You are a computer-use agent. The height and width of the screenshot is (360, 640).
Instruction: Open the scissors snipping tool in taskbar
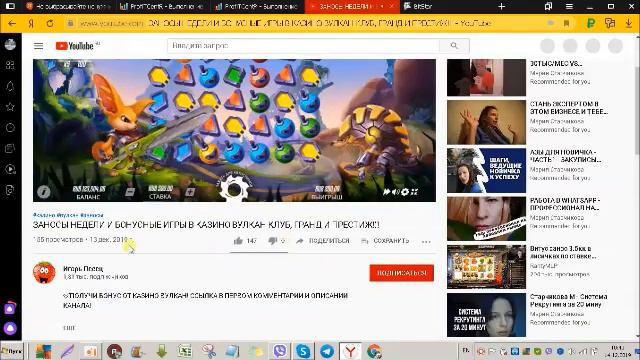click(x=208, y=351)
